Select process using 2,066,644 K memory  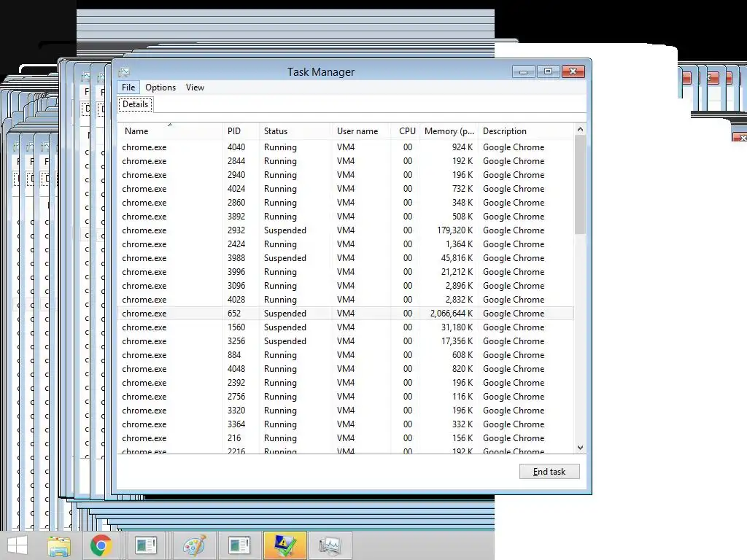tap(345, 314)
